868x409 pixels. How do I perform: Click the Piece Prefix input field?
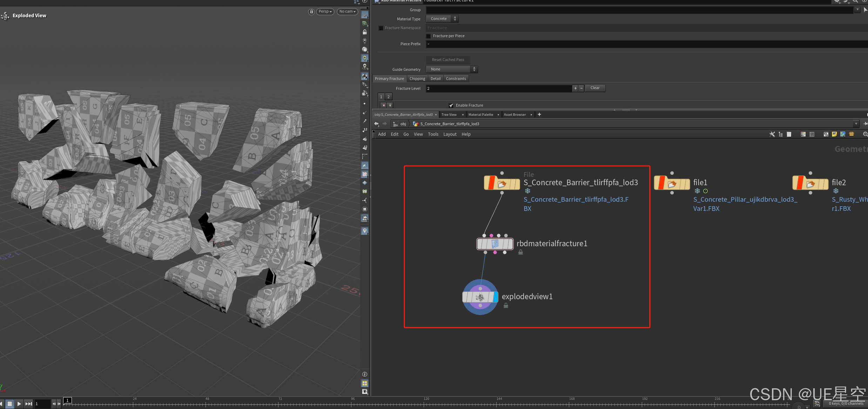(631, 44)
